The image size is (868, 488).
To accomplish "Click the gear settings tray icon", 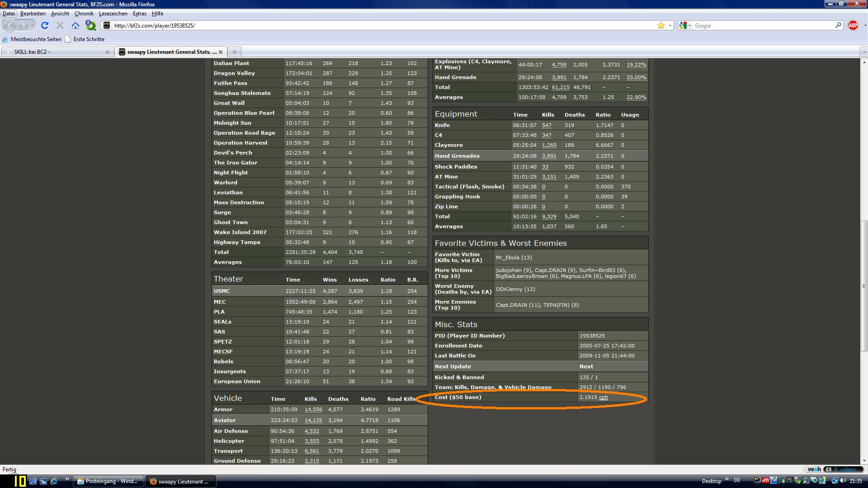I will tap(814, 481).
